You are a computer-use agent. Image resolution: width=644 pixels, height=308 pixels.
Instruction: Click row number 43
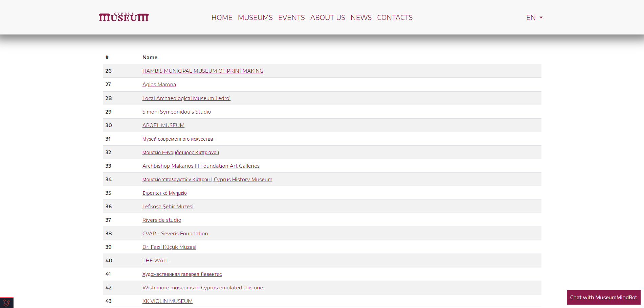[x=109, y=301]
